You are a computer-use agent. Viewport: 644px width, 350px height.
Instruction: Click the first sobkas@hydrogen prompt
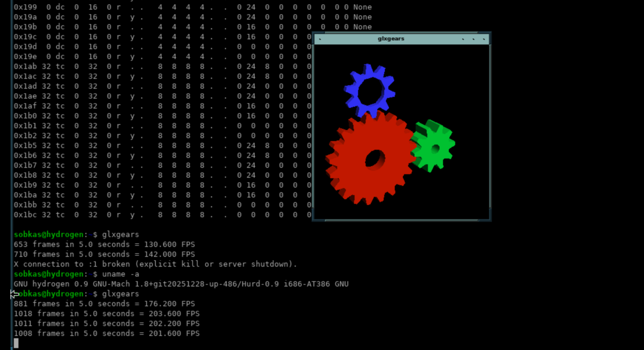click(49, 235)
